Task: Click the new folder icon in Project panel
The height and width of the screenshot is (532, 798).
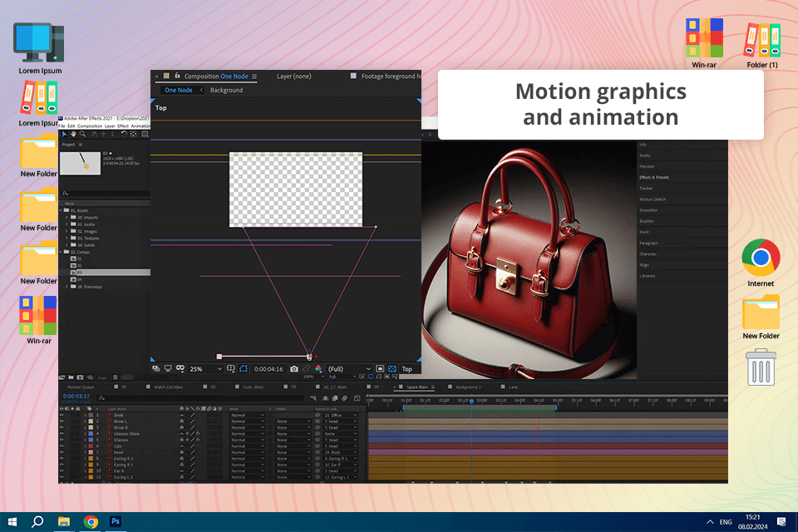Action: pyautogui.click(x=71, y=377)
